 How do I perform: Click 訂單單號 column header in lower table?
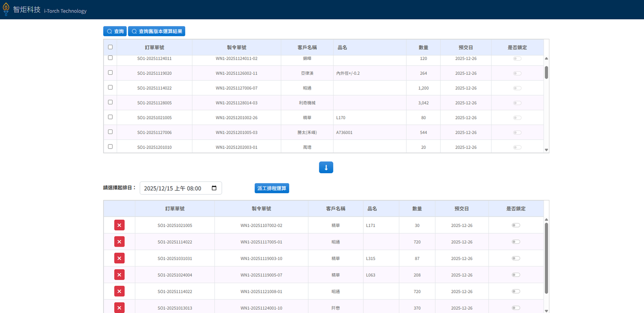coord(175,208)
